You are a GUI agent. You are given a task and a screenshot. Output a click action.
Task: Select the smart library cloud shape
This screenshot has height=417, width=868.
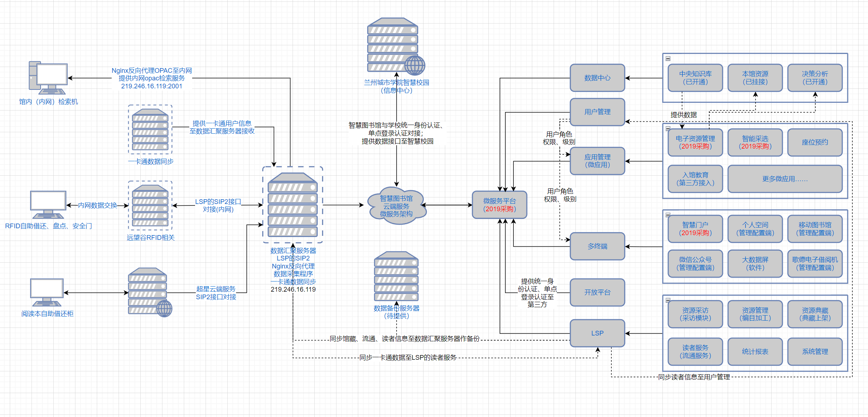(x=396, y=206)
